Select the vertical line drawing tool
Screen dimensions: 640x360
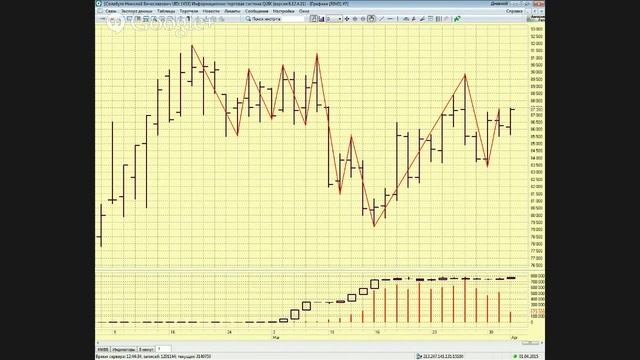pyautogui.click(x=398, y=19)
